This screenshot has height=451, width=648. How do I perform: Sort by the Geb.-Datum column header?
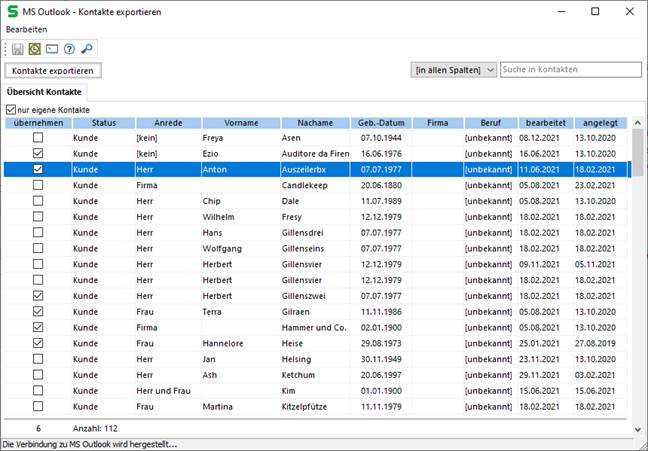click(x=380, y=123)
